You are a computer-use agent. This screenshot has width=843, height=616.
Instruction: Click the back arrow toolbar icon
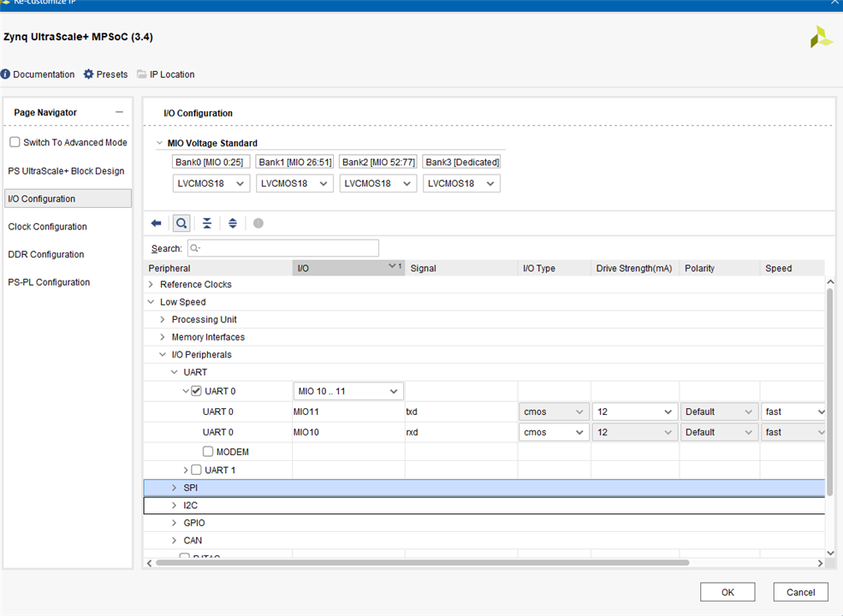point(157,223)
